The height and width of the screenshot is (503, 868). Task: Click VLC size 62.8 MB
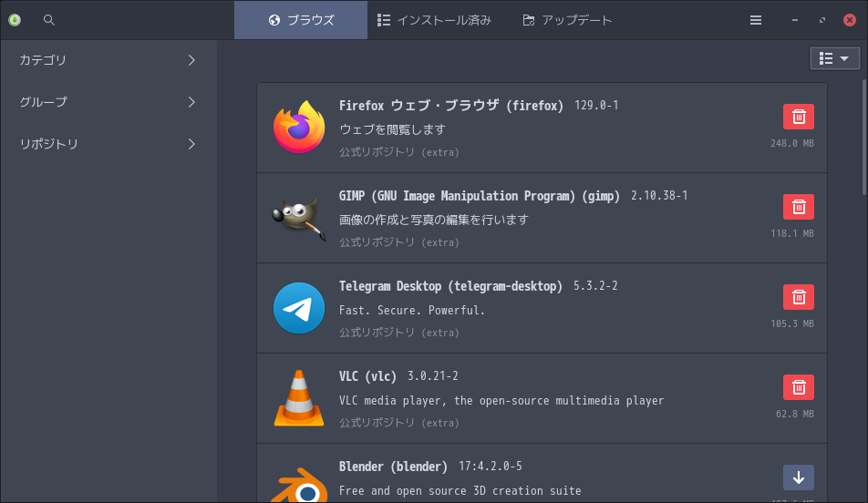[795, 414]
